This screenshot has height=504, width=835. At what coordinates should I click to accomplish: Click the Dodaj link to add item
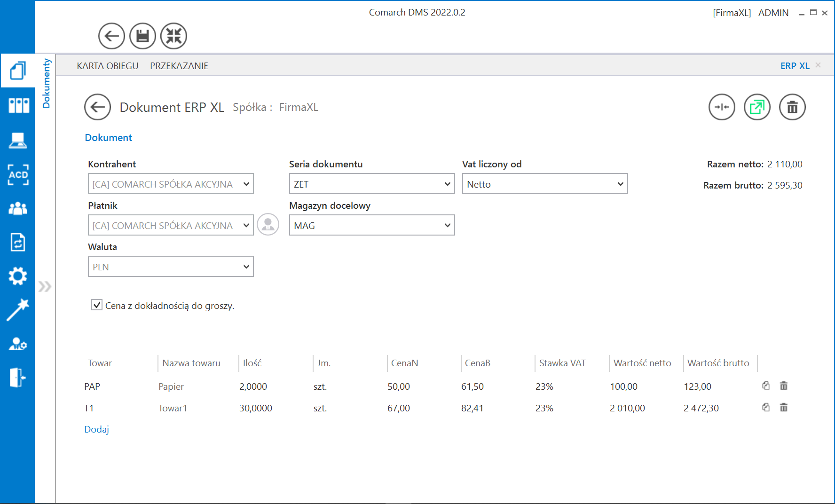tap(97, 429)
